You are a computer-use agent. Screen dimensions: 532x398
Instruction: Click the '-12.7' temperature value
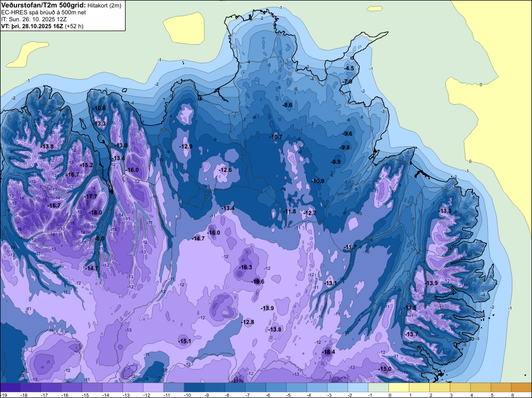tap(310, 213)
